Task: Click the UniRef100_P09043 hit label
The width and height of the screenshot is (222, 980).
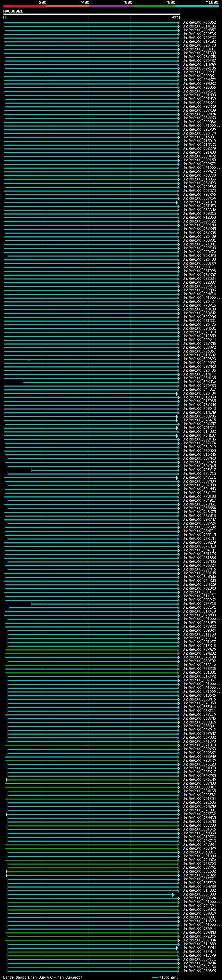Action: pos(199,408)
